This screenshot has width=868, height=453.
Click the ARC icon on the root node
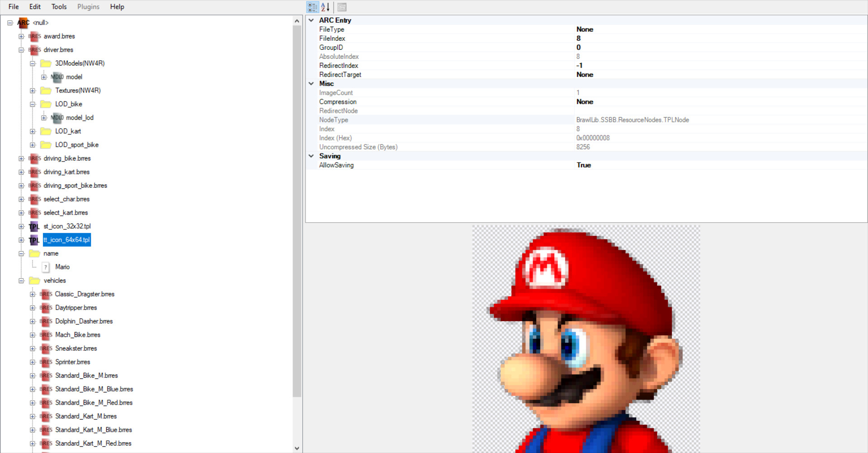[x=23, y=23]
